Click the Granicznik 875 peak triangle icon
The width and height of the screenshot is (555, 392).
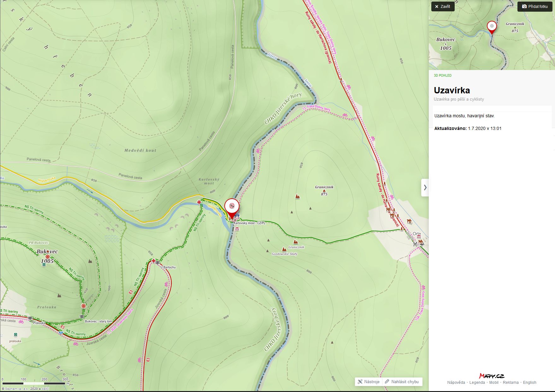click(x=324, y=191)
